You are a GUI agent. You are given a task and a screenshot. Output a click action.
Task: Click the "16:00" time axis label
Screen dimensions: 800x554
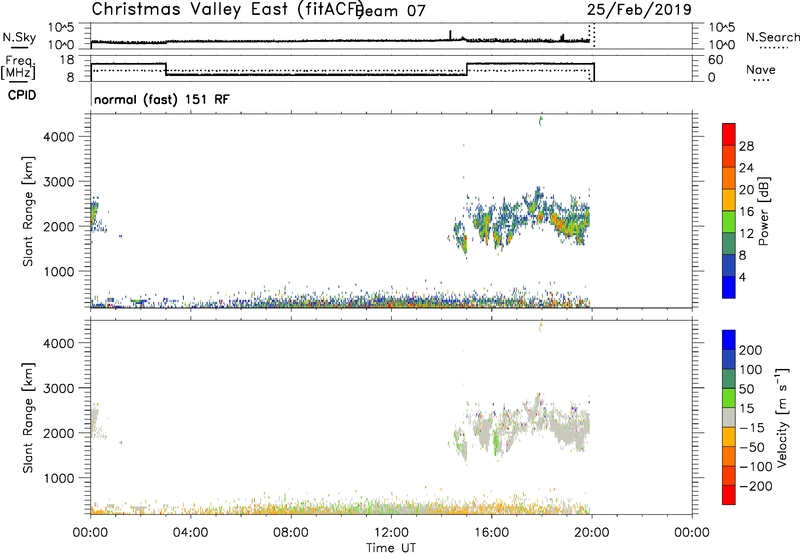click(491, 533)
